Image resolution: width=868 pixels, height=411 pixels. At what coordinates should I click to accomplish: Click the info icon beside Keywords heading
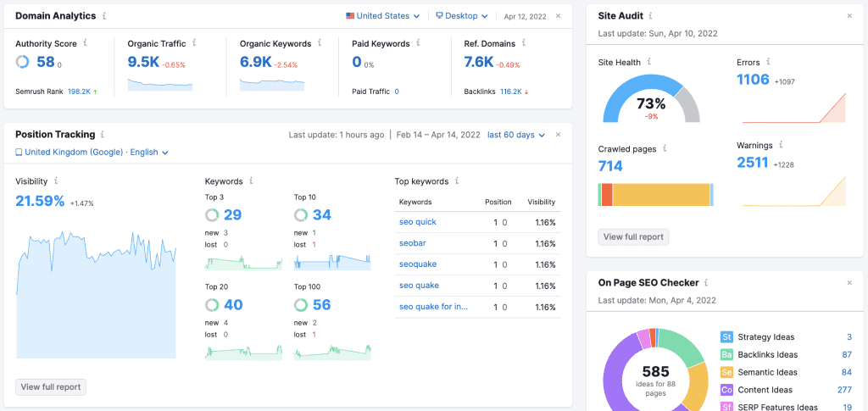tap(251, 181)
